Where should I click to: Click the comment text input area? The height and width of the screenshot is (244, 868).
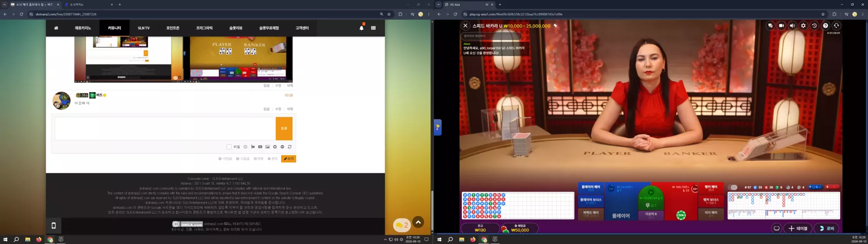[x=165, y=129]
